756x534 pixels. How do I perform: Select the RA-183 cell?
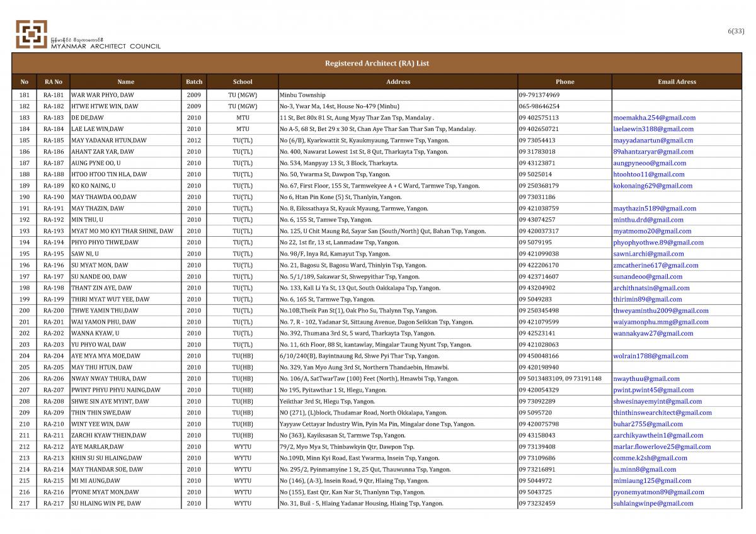pyautogui.click(x=53, y=118)
